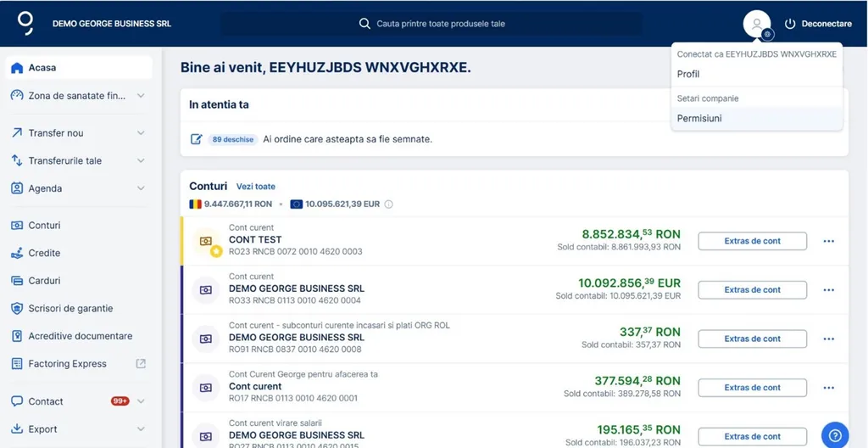Screen dimensions: 868x448
Task: Select Permisiuni from the profile menu
Action: (x=699, y=119)
